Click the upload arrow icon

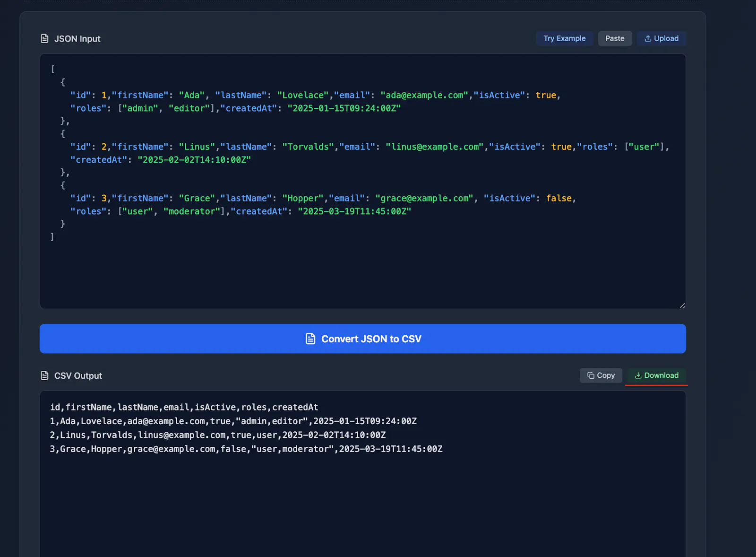coord(648,38)
